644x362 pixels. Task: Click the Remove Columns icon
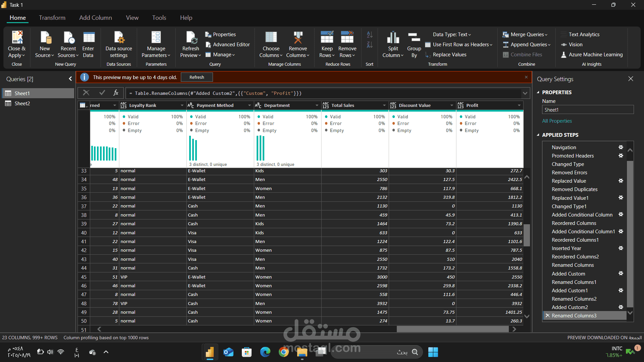coord(298,38)
